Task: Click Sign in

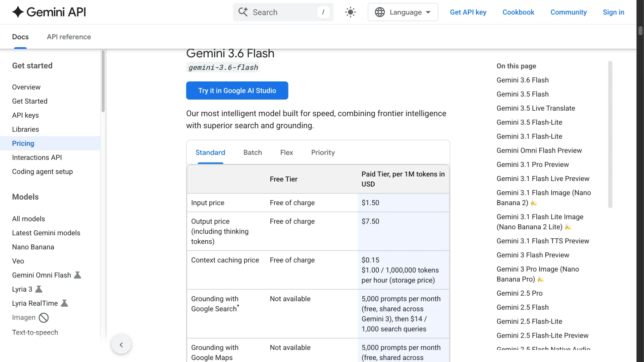Action: [x=613, y=12]
